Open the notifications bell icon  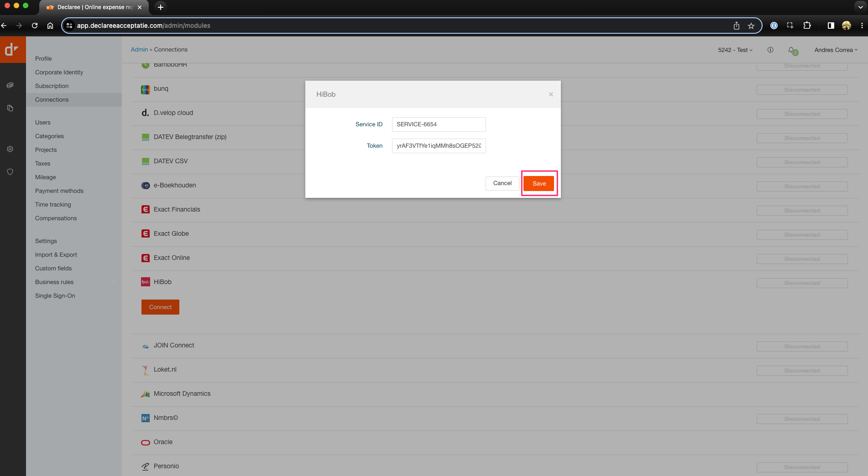pyautogui.click(x=792, y=50)
